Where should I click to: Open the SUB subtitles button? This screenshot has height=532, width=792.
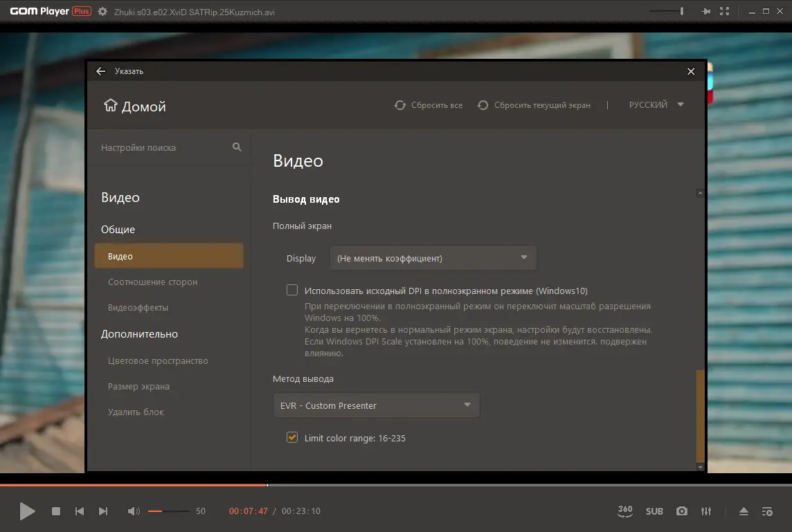click(654, 511)
